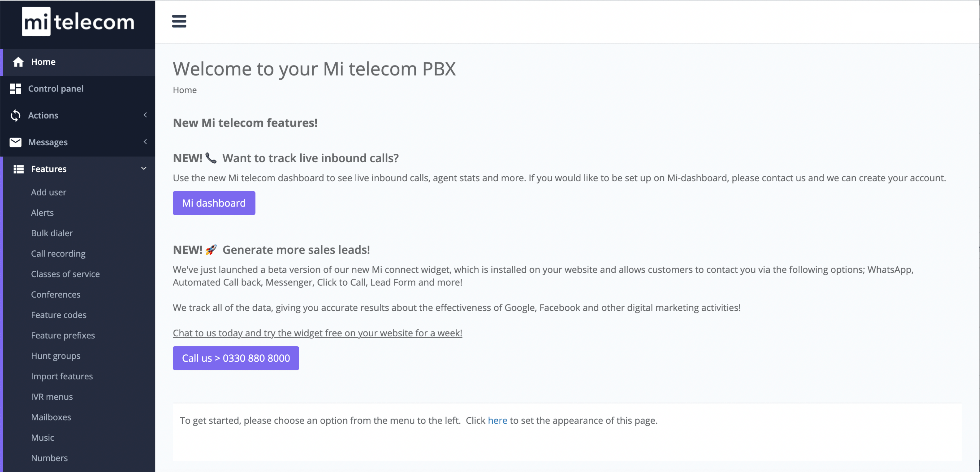Collapse the Features menu chevron

pos(144,168)
